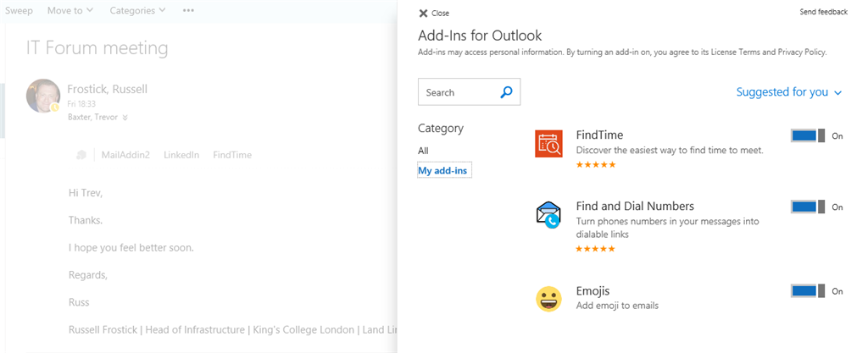The width and height of the screenshot is (868, 353).
Task: Disable the Find and Dial Numbers toggle
Action: pyautogui.click(x=807, y=207)
